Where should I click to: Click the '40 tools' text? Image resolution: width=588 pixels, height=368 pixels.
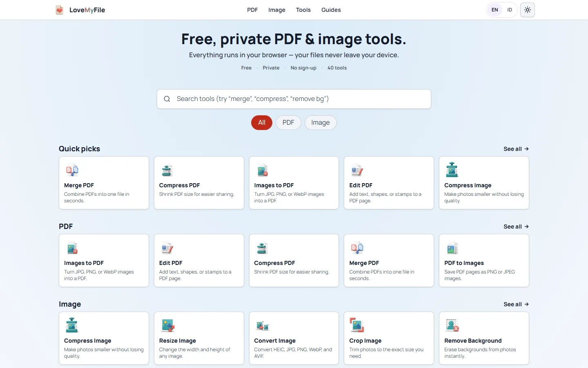[x=337, y=68]
